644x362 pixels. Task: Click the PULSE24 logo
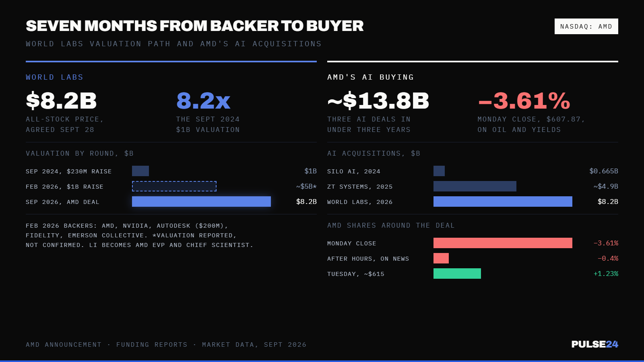click(x=594, y=344)
